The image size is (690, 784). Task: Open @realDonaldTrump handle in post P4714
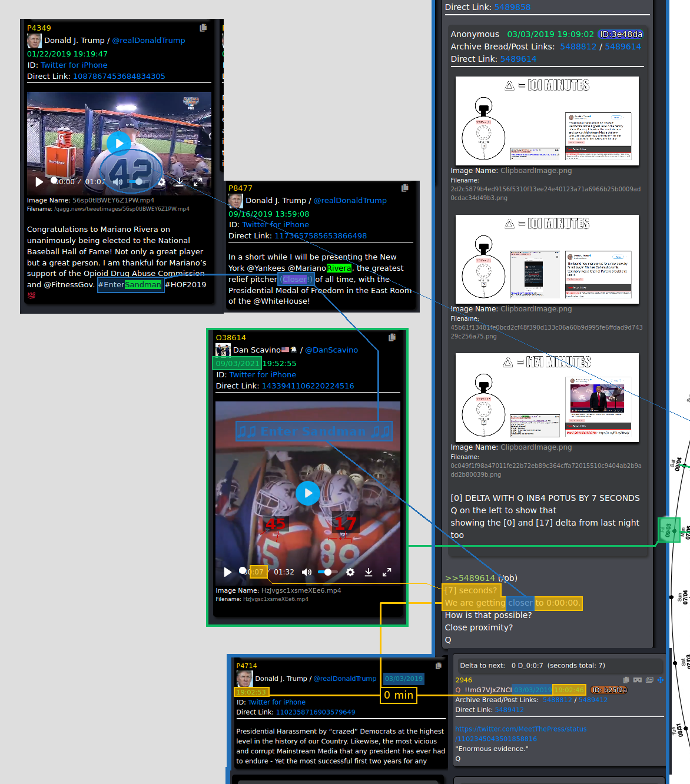[x=345, y=679]
